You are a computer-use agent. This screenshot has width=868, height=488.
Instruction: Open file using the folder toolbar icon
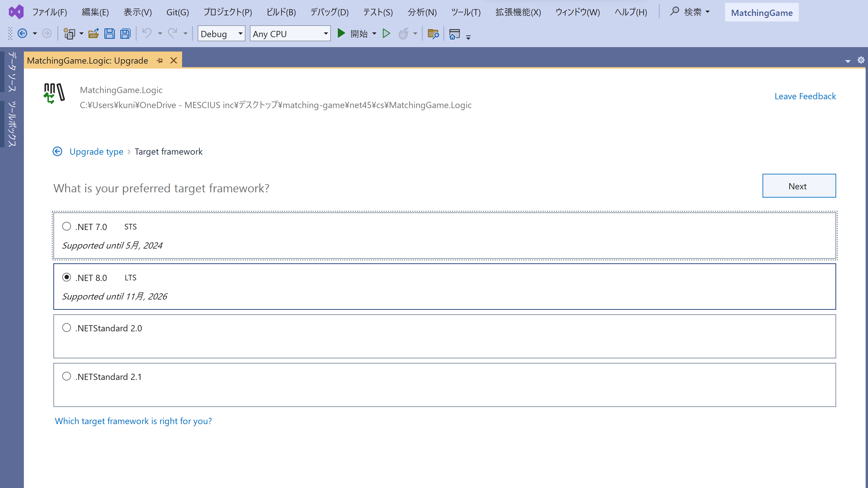coord(94,33)
